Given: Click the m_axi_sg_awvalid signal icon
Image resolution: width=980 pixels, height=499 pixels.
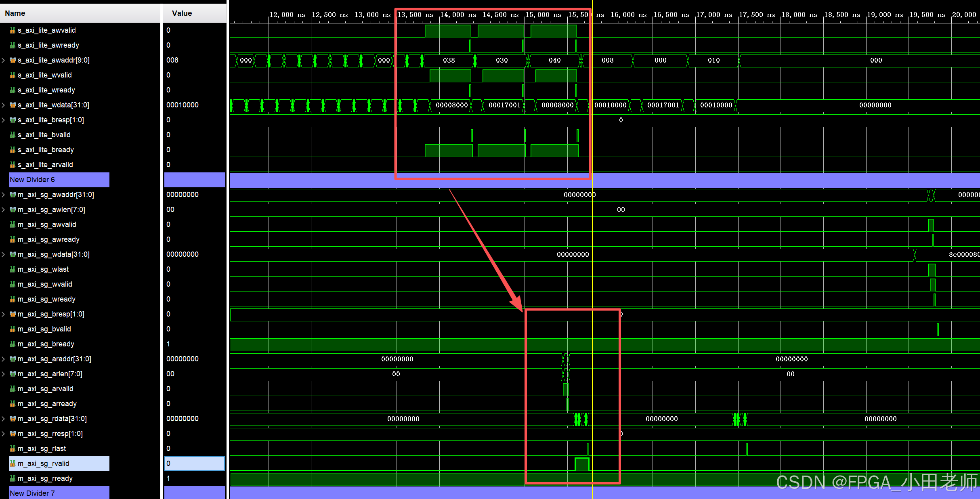Looking at the screenshot, I should tap(13, 224).
